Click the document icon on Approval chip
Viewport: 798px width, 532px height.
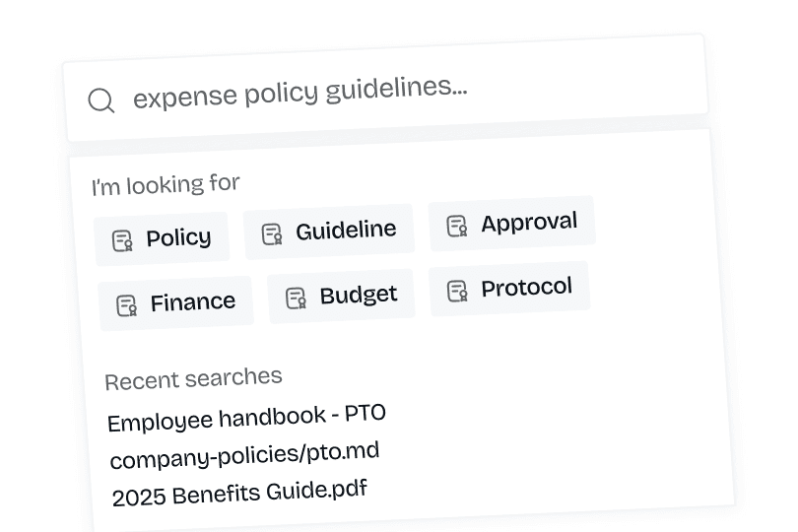[x=456, y=226]
